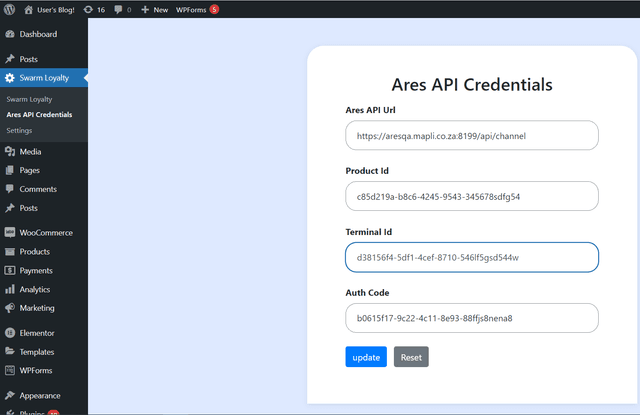
Task: Open the Products menu label
Action: (x=35, y=252)
